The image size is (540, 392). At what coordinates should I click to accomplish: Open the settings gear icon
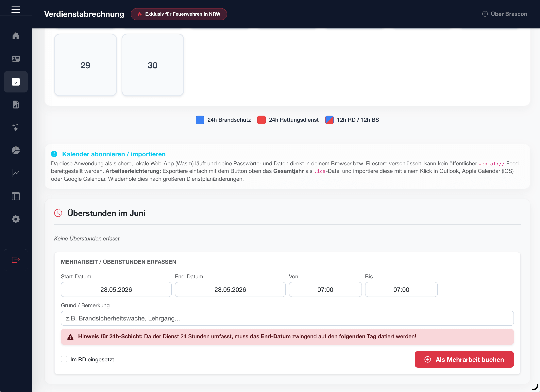click(x=16, y=219)
